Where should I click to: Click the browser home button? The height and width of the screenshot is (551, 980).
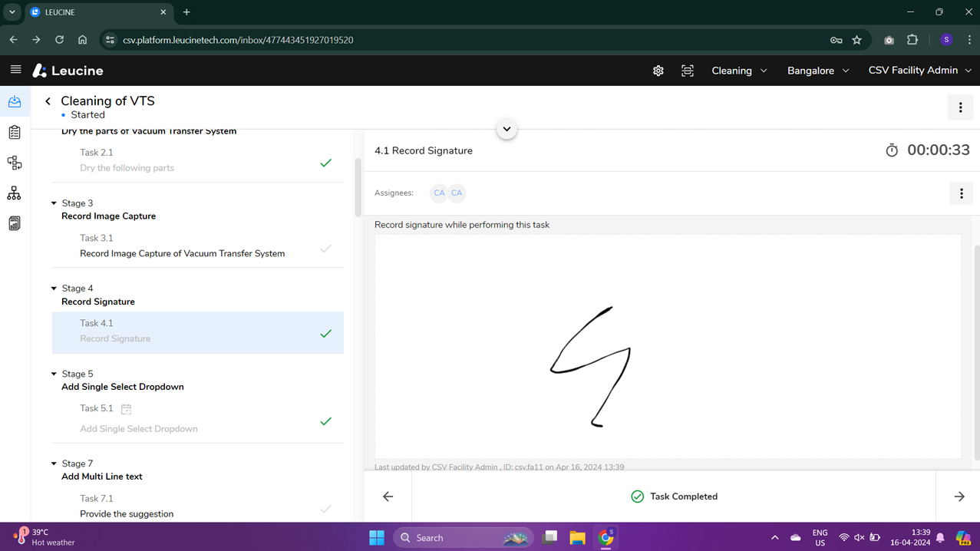point(82,40)
